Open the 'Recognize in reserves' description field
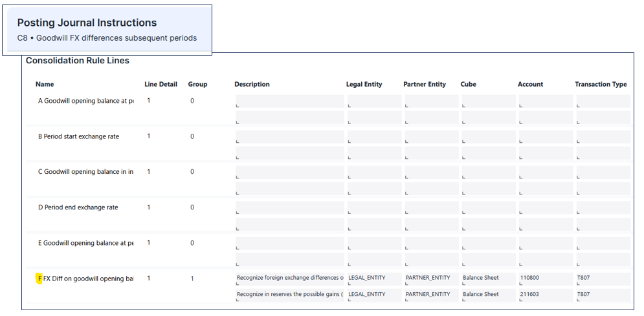This screenshot has width=644, height=316. (x=290, y=294)
